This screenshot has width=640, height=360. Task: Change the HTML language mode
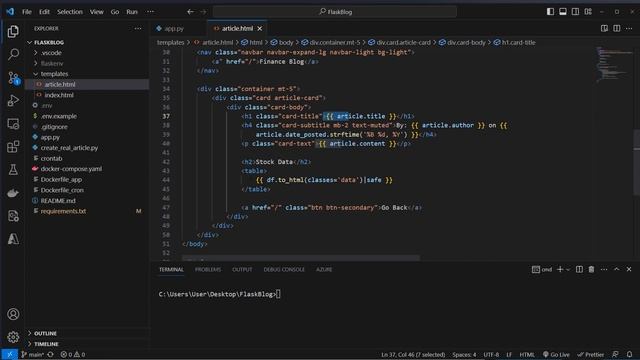pyautogui.click(x=527, y=354)
